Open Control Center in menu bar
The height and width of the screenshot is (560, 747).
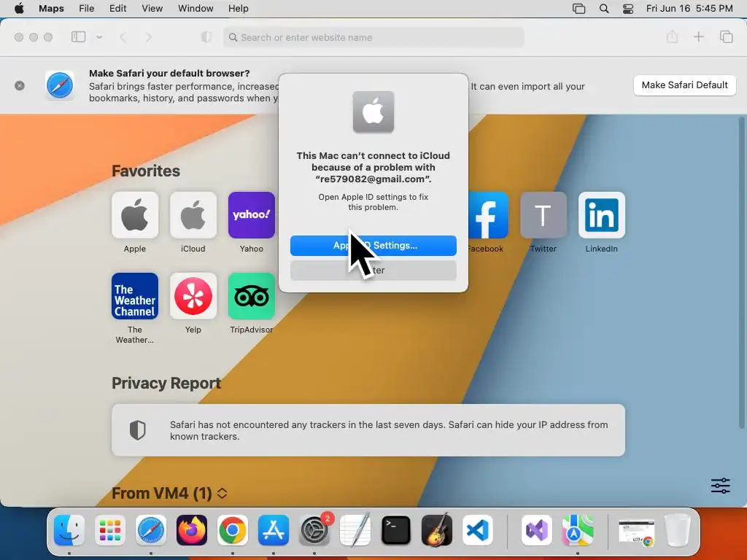pos(628,9)
